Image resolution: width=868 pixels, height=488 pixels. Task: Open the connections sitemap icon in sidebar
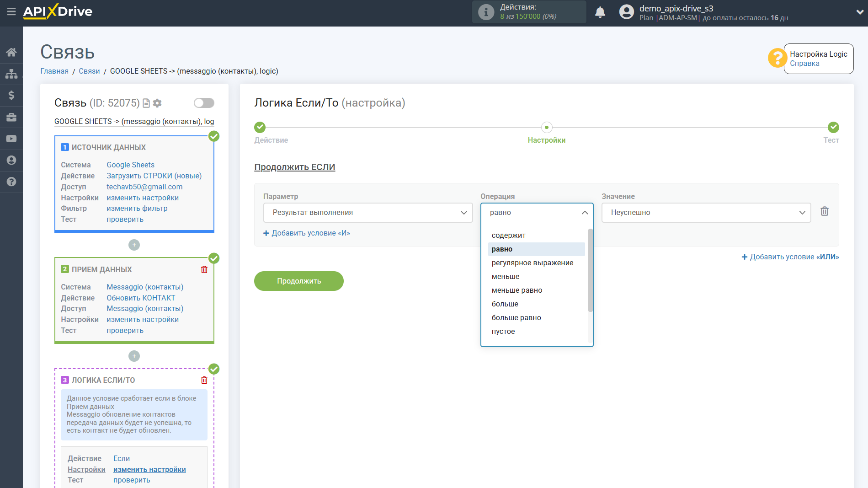(x=11, y=74)
